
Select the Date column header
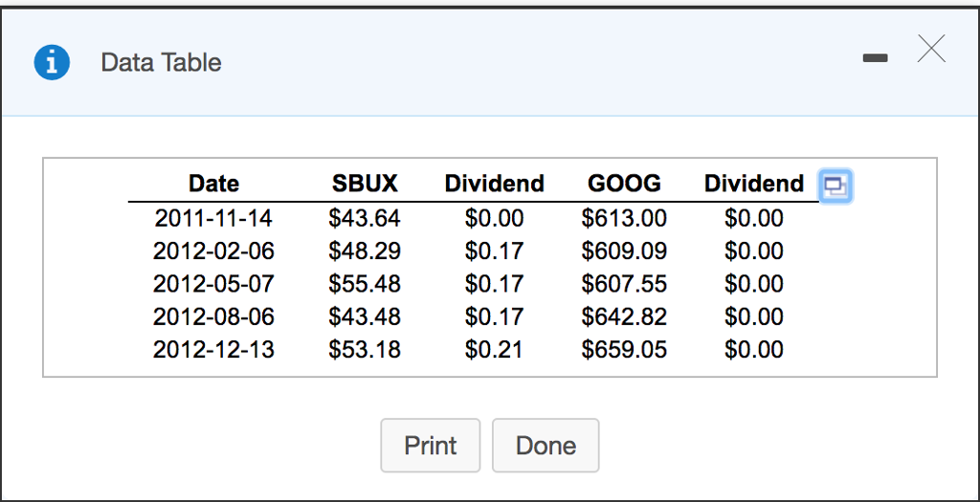pyautogui.click(x=213, y=184)
